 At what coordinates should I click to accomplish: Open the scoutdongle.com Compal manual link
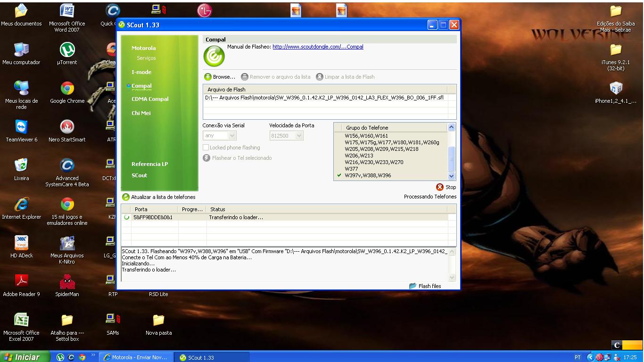318,47
